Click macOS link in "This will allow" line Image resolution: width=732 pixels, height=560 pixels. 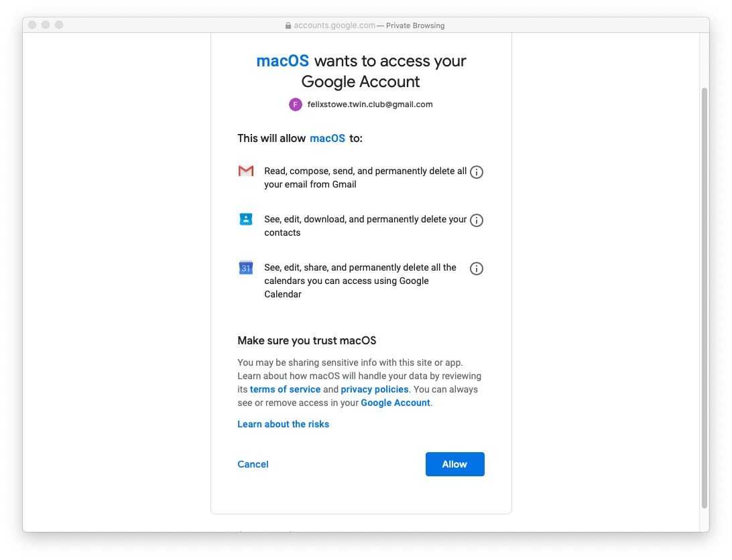pos(327,139)
